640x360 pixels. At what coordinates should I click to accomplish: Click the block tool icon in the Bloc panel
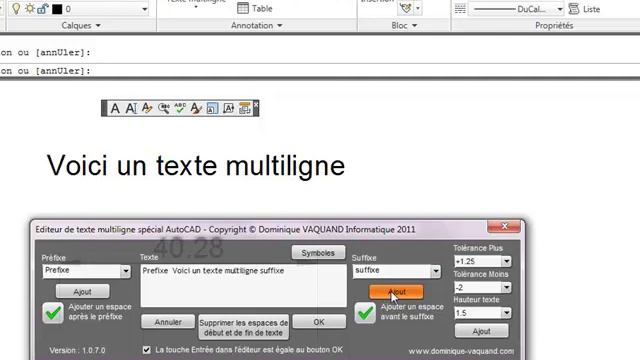click(x=406, y=8)
